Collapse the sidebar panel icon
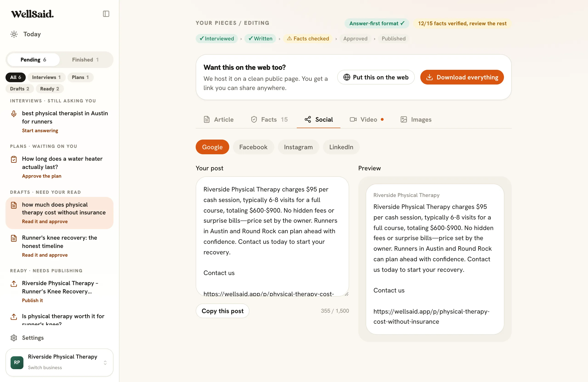Image resolution: width=588 pixels, height=382 pixels. 106,14
